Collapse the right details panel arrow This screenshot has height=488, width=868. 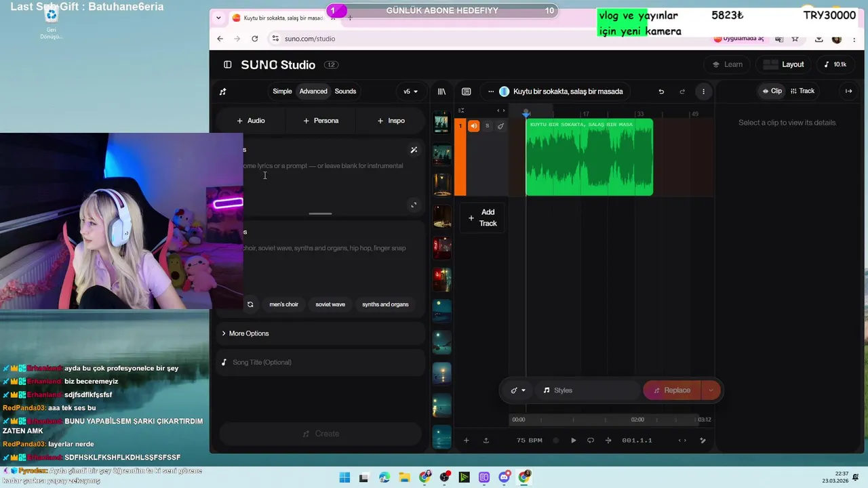click(x=848, y=91)
